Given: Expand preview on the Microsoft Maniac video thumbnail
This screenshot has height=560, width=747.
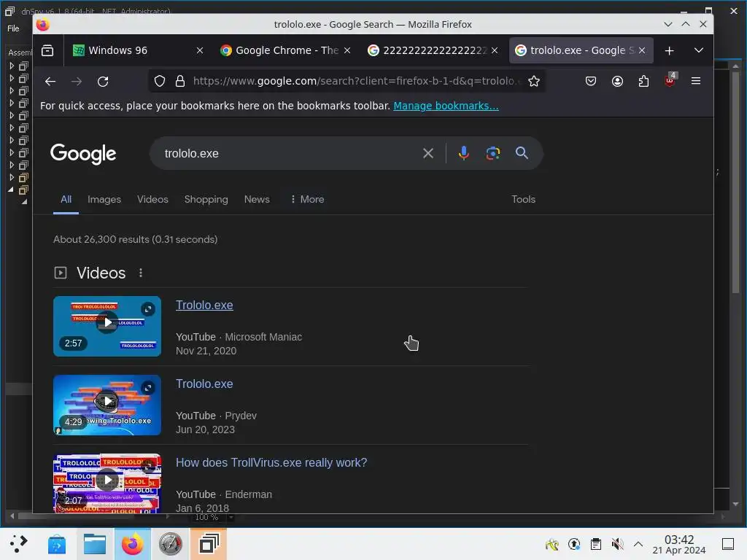Looking at the screenshot, I should click(148, 309).
